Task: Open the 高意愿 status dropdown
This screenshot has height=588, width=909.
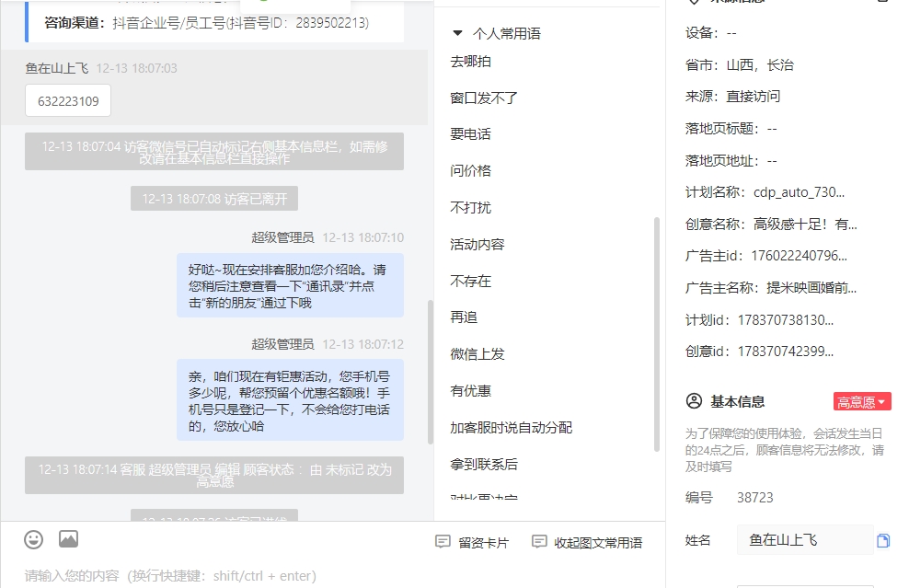Action: click(862, 402)
